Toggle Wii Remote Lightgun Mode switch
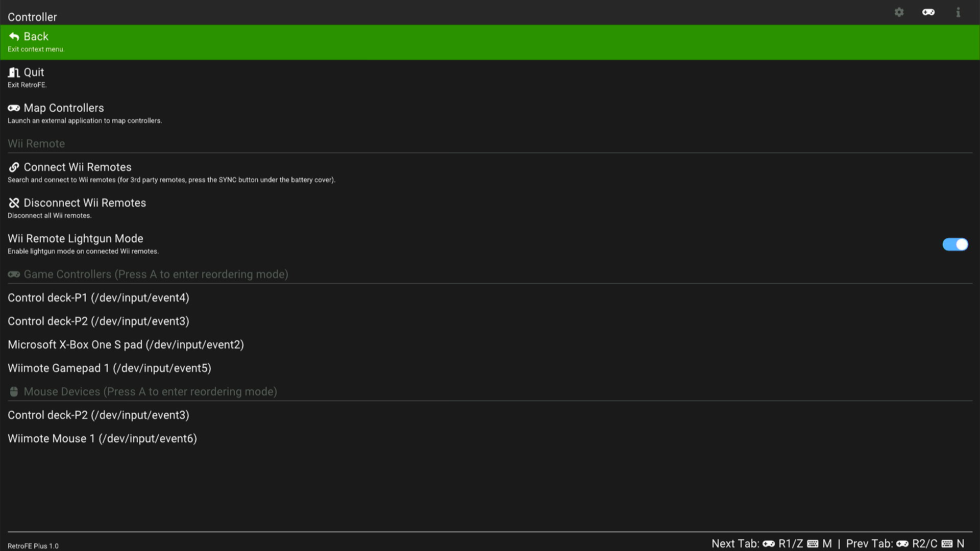 tap(955, 244)
